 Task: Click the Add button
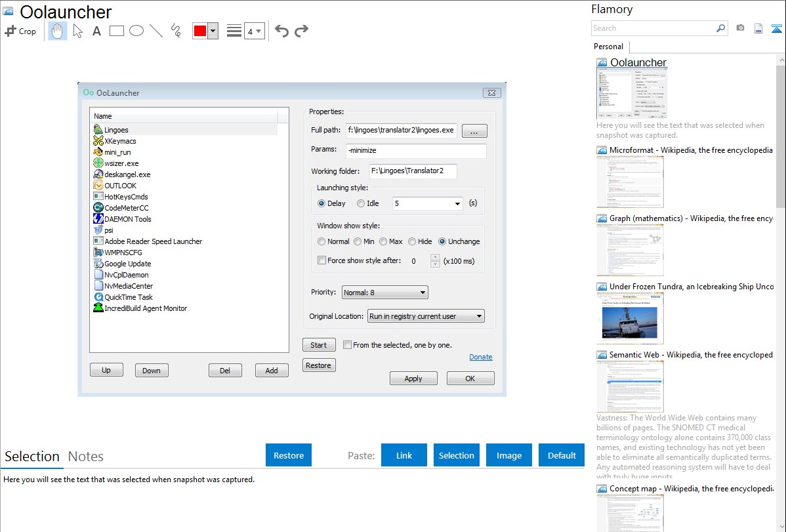pos(272,370)
